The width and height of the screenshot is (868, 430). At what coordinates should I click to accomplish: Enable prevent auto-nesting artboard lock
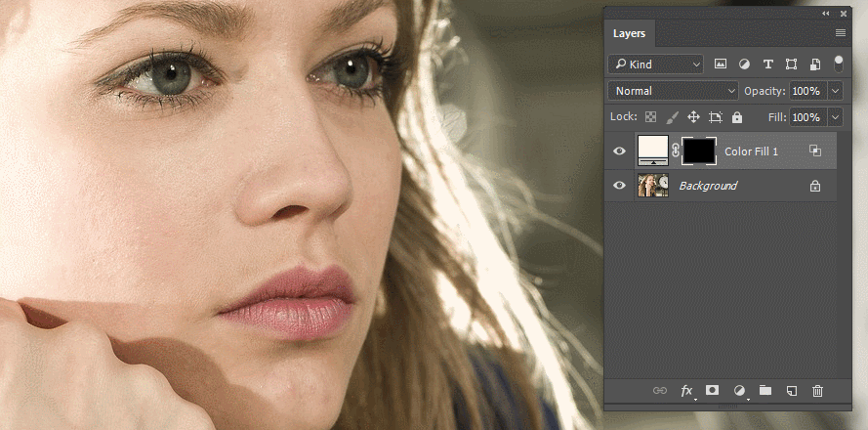[716, 117]
